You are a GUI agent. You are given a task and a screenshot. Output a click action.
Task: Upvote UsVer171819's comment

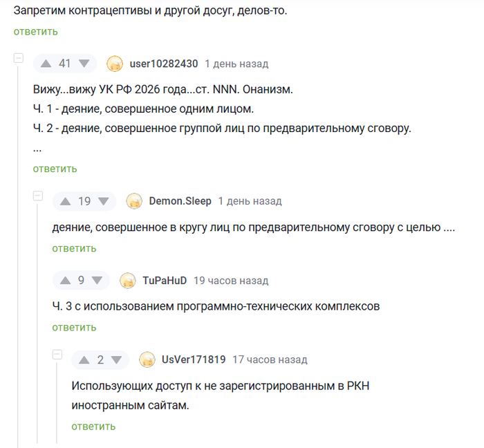coord(85,360)
